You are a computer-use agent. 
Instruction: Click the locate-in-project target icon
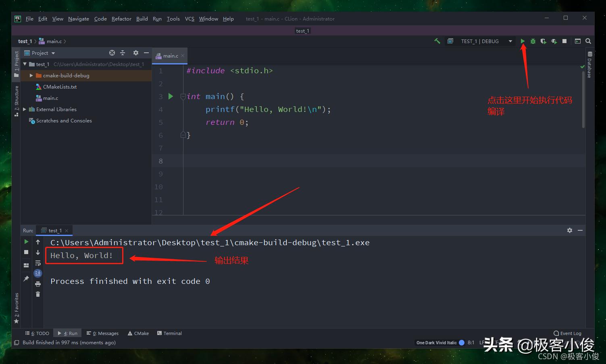click(112, 53)
